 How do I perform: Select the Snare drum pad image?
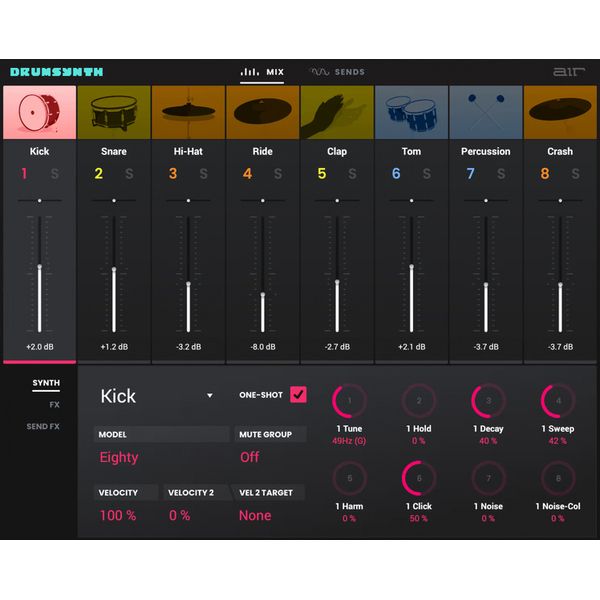click(x=114, y=112)
